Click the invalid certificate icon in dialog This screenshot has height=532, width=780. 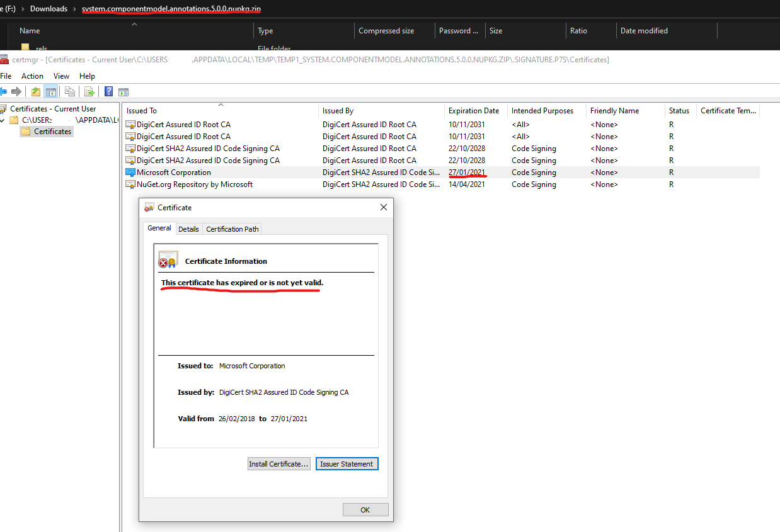point(168,259)
